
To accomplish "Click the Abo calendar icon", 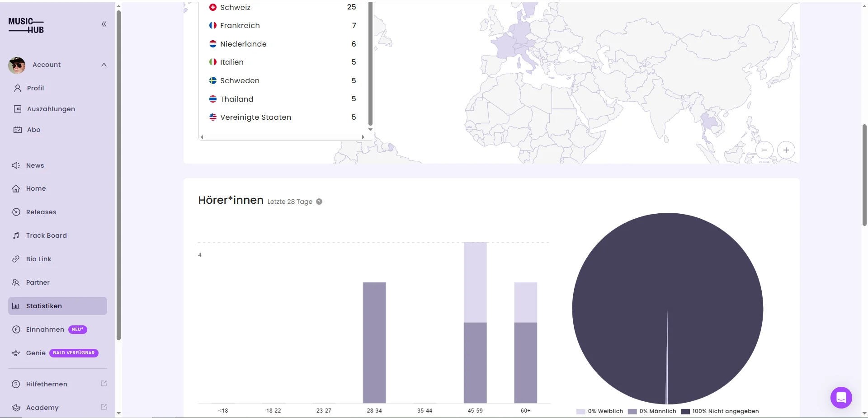I will pyautogui.click(x=18, y=130).
